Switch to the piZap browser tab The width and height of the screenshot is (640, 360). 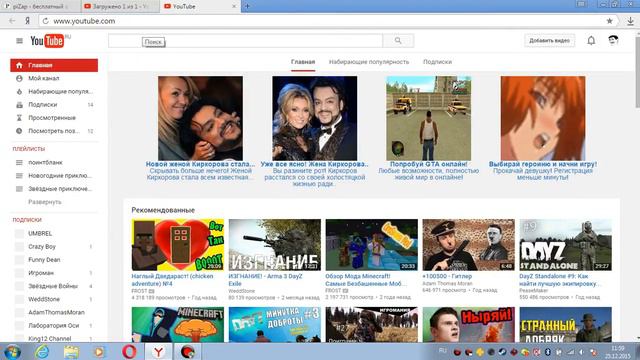(x=40, y=7)
